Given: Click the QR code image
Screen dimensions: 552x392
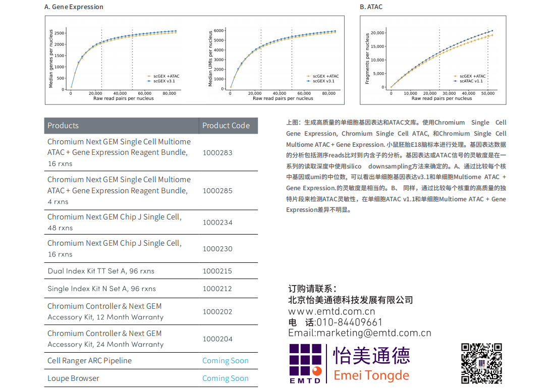Looking at the screenshot, I should click(481, 363).
